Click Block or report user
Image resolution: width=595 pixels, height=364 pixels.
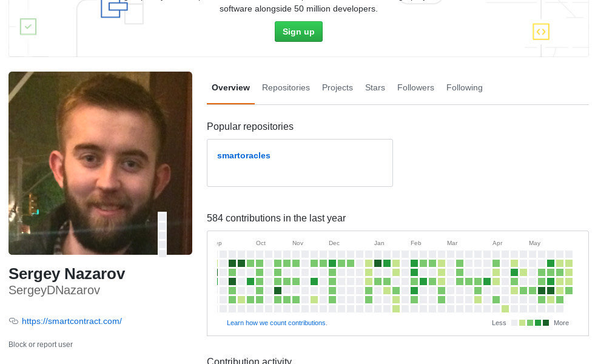(x=41, y=345)
